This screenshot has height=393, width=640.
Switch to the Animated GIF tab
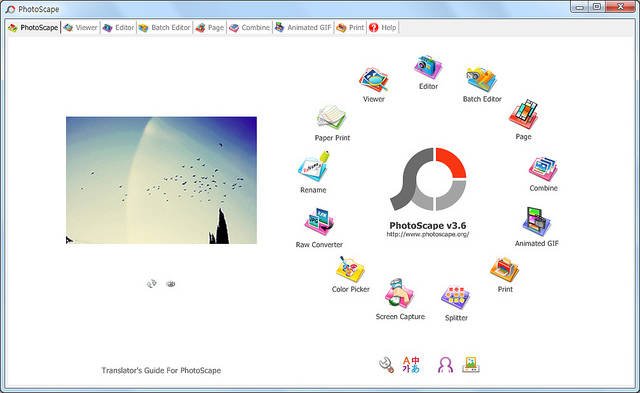pyautogui.click(x=303, y=28)
